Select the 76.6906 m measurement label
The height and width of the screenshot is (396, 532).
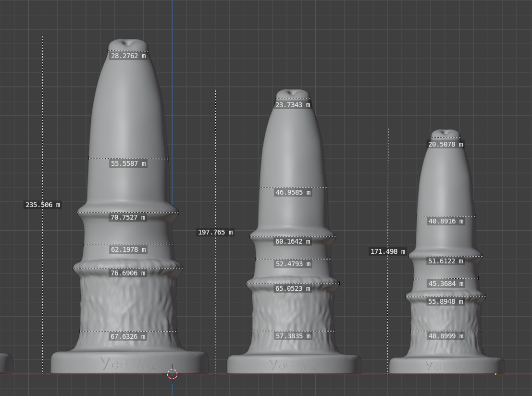(128, 273)
